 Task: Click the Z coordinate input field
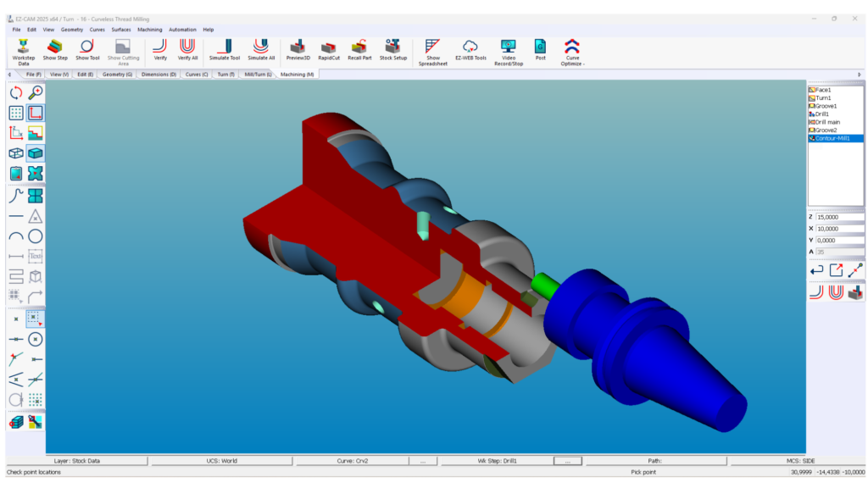(x=839, y=217)
